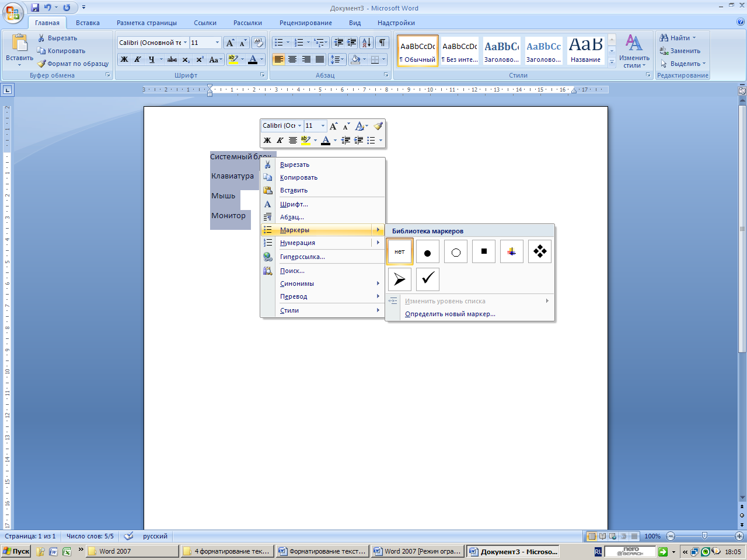Screen dimensions: 747x560
Task: Open the font name dropdown in the ribbon
Action: [186, 43]
